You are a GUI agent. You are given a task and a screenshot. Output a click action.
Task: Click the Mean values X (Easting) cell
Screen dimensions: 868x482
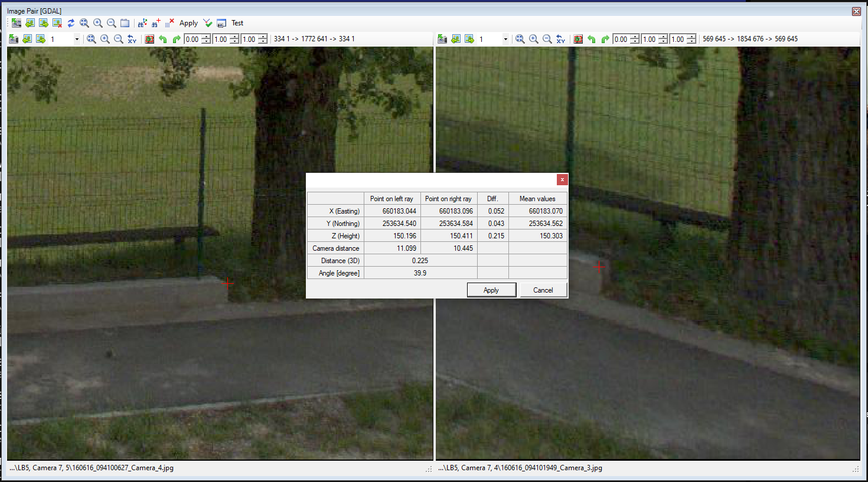[x=538, y=211]
